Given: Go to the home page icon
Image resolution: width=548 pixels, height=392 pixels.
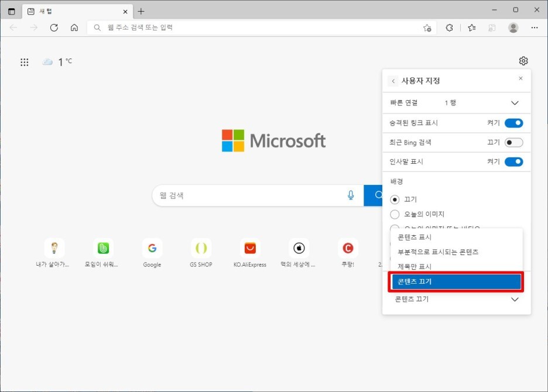Looking at the screenshot, I should tap(74, 27).
